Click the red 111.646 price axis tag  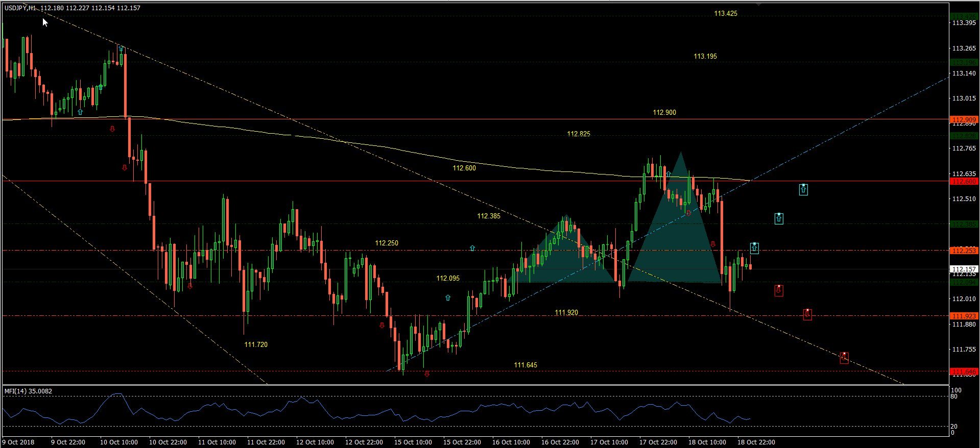[x=964, y=371]
